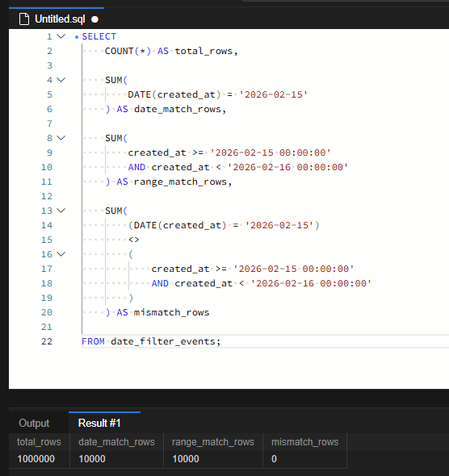Image resolution: width=449 pixels, height=476 pixels.
Task: Click the FROM keyword on line 22
Action: tap(93, 341)
